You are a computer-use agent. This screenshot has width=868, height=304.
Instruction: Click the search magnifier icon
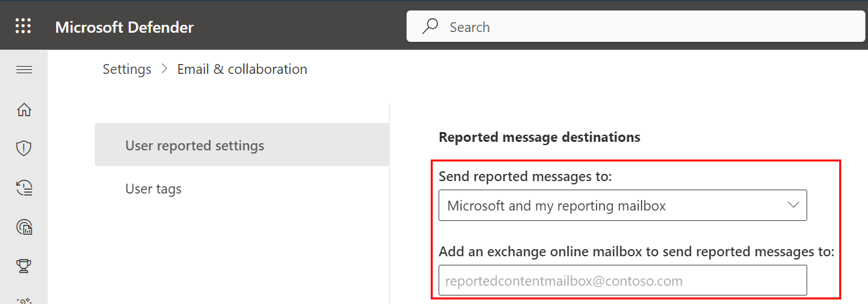point(430,27)
